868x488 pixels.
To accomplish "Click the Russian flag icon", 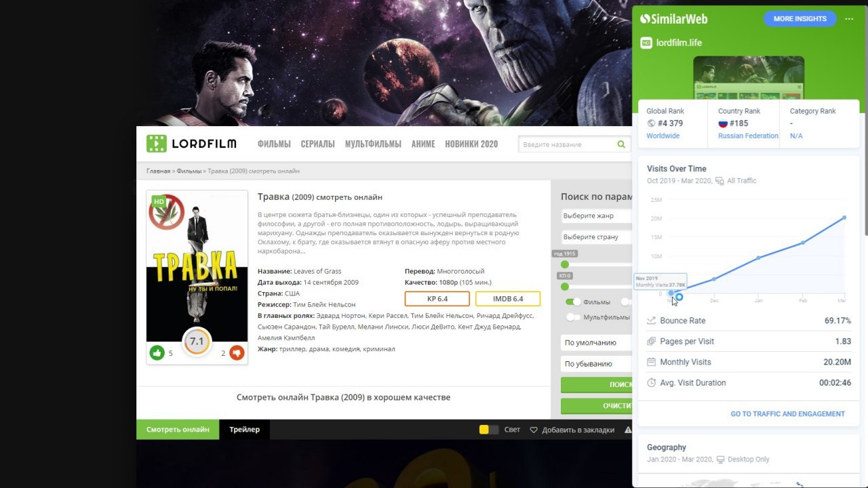I will [723, 123].
